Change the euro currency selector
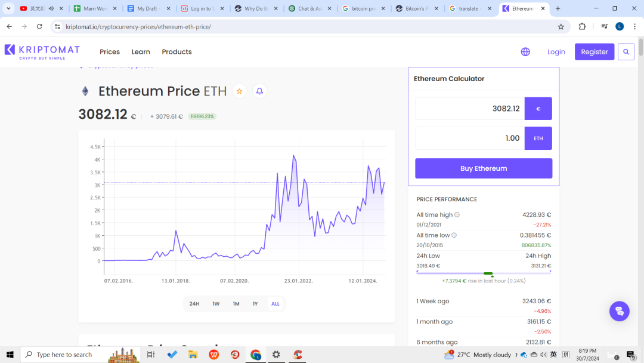 coord(538,109)
